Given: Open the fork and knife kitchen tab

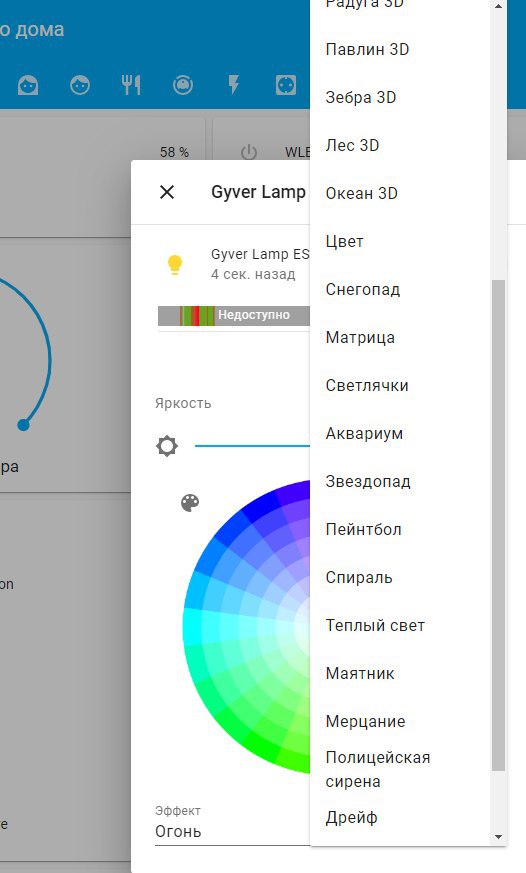Looking at the screenshot, I should (x=131, y=85).
